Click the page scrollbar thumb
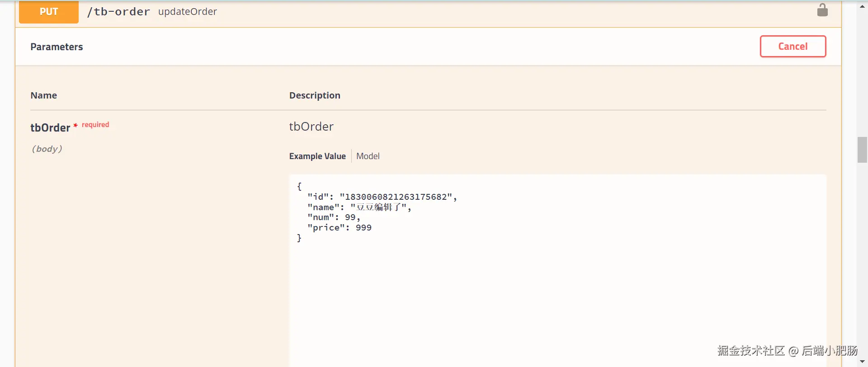 click(x=862, y=150)
